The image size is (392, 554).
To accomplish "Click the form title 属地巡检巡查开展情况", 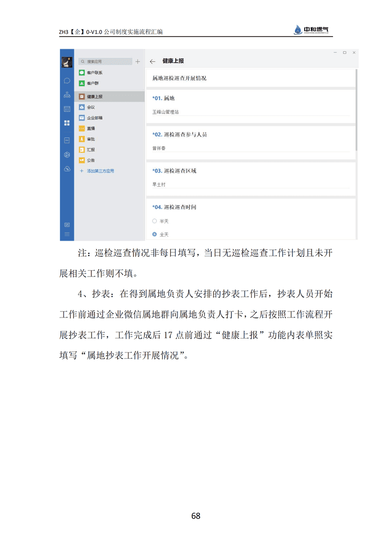I will (x=179, y=78).
